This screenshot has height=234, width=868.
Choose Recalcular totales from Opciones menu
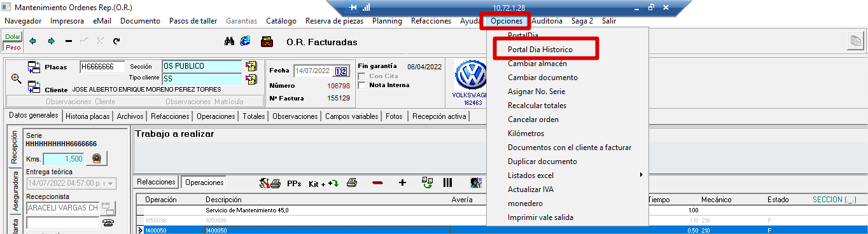(x=537, y=106)
